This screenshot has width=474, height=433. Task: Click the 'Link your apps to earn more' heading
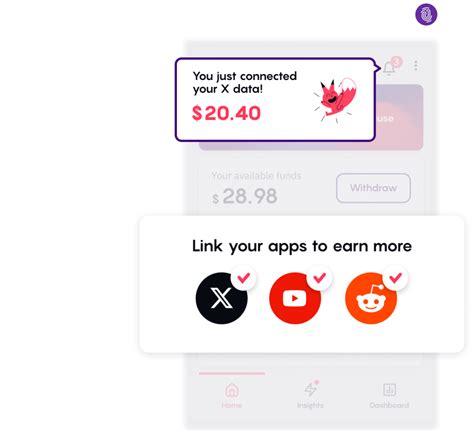[x=302, y=247]
